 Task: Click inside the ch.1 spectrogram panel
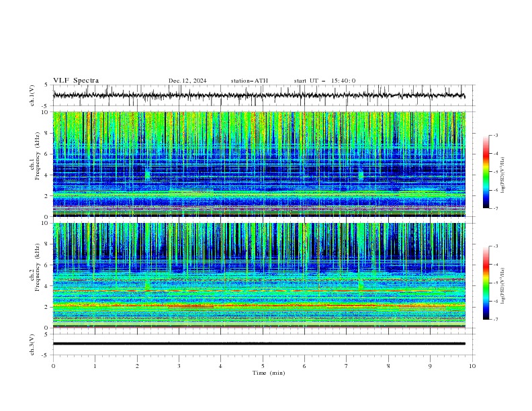tap(259, 164)
